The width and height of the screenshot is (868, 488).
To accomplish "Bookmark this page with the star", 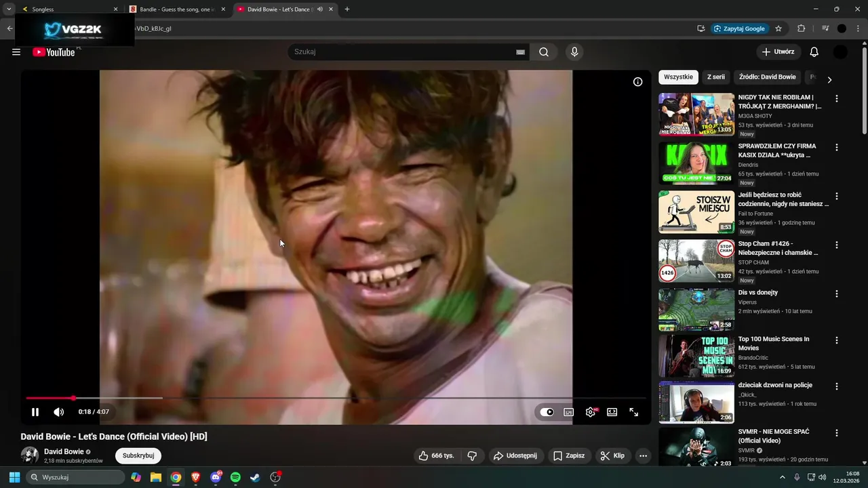I will tap(778, 28).
